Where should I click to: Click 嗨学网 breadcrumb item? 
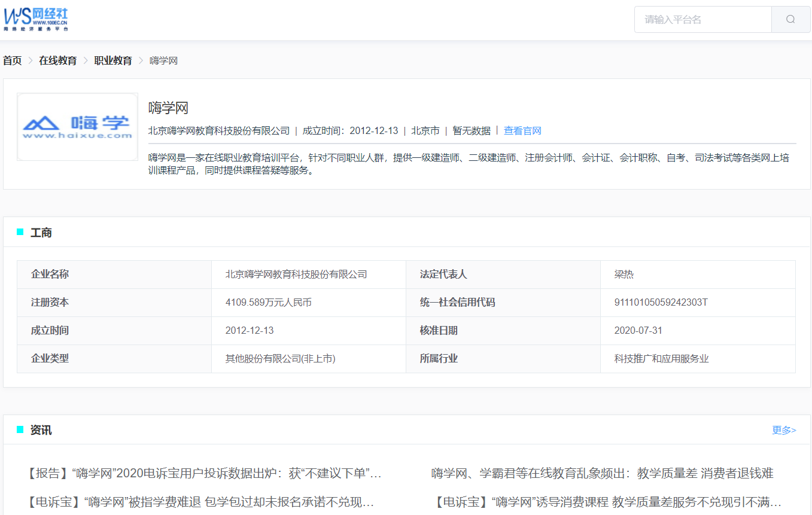click(163, 60)
